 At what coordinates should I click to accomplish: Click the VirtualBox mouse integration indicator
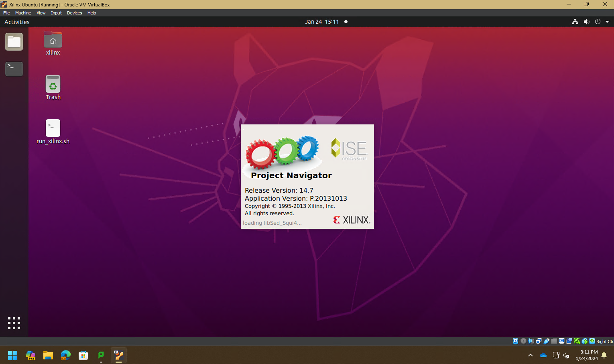585,341
